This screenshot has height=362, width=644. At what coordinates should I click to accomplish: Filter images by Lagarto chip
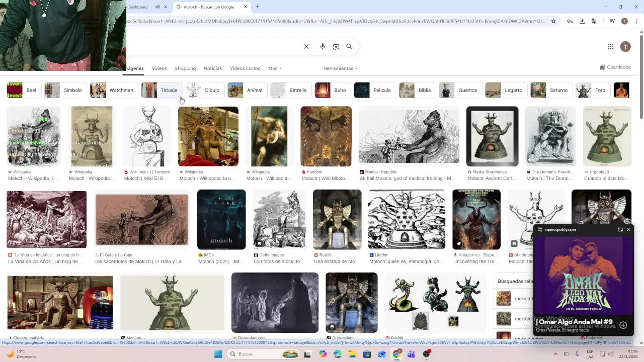(506, 90)
